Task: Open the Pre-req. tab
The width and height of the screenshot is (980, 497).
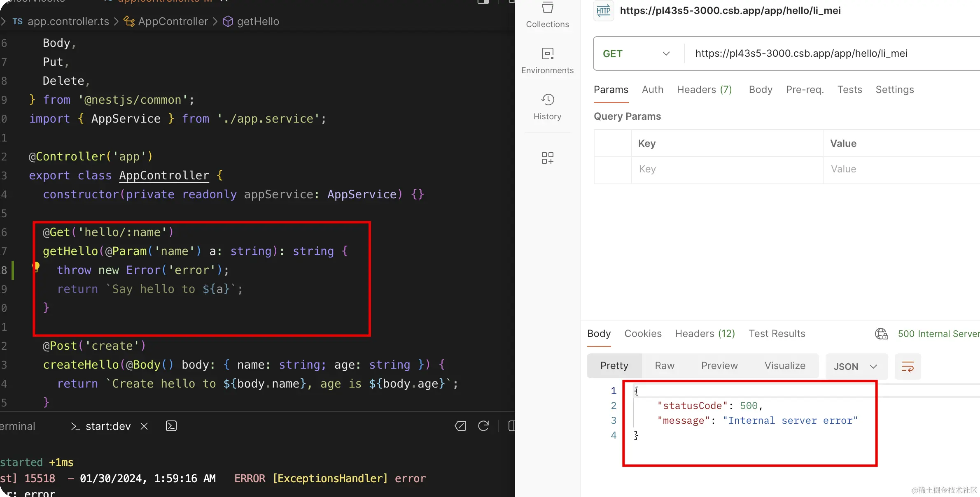Action: tap(805, 90)
